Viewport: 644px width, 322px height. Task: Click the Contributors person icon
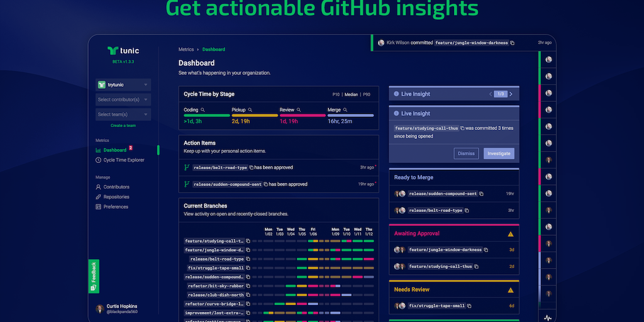click(x=98, y=187)
